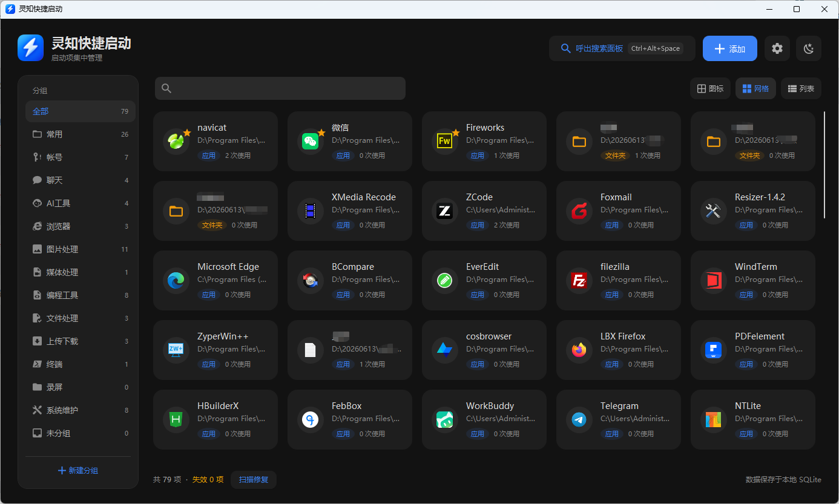839x504 pixels.
Task: Click the filezilla Fz icon
Action: [x=579, y=281]
